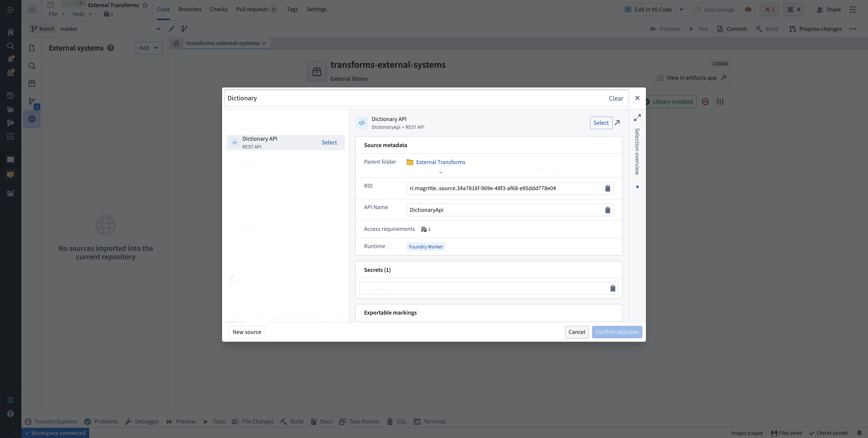The height and width of the screenshot is (438, 868).
Task: Expand the dialog with fullscreen arrows
Action: click(x=637, y=118)
